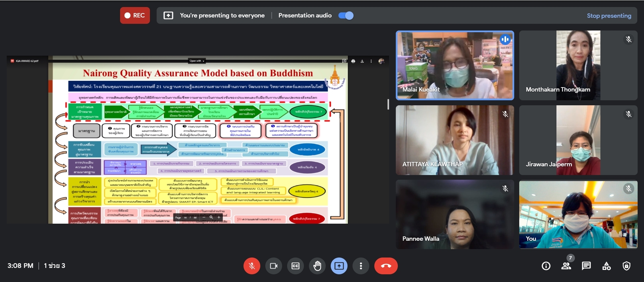
Task: Select Jirawan Jaiperm's video tile
Action: [x=578, y=140]
